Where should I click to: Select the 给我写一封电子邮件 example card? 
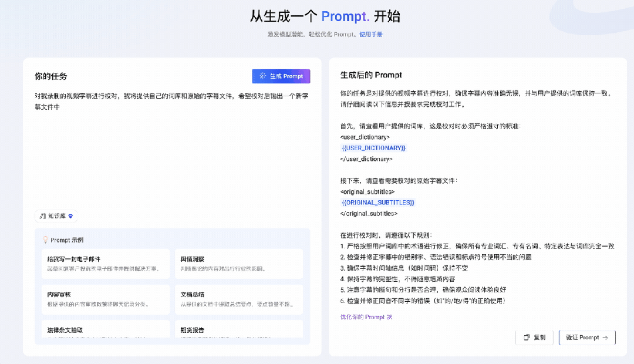pyautogui.click(x=106, y=264)
